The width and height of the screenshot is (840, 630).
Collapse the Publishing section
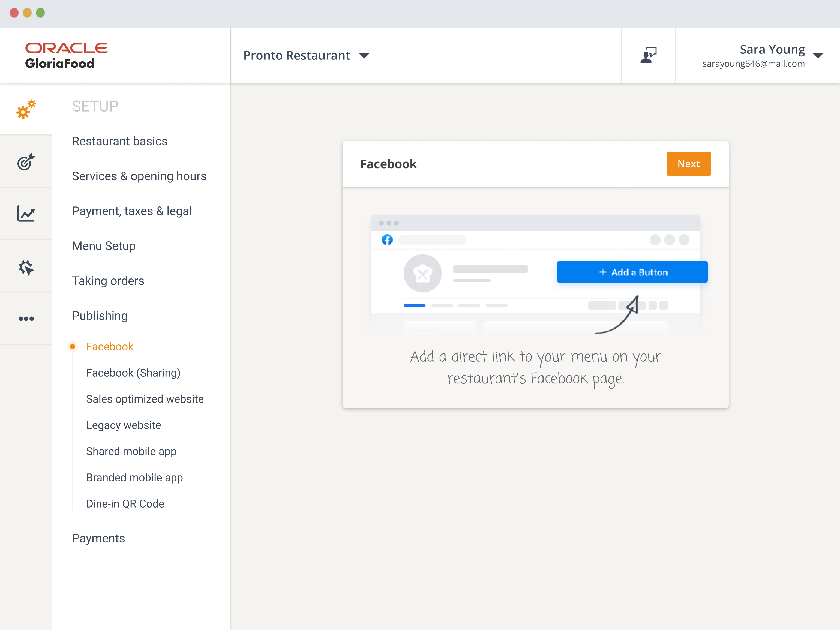click(100, 316)
